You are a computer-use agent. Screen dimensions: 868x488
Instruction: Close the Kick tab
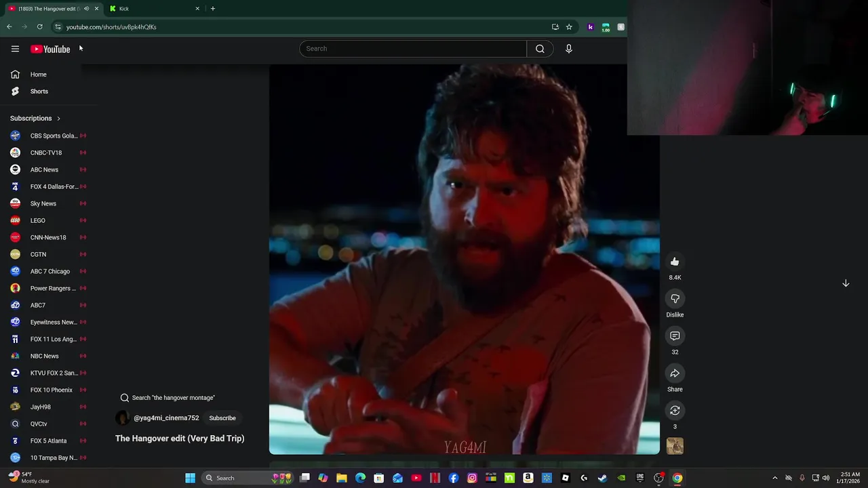point(197,9)
